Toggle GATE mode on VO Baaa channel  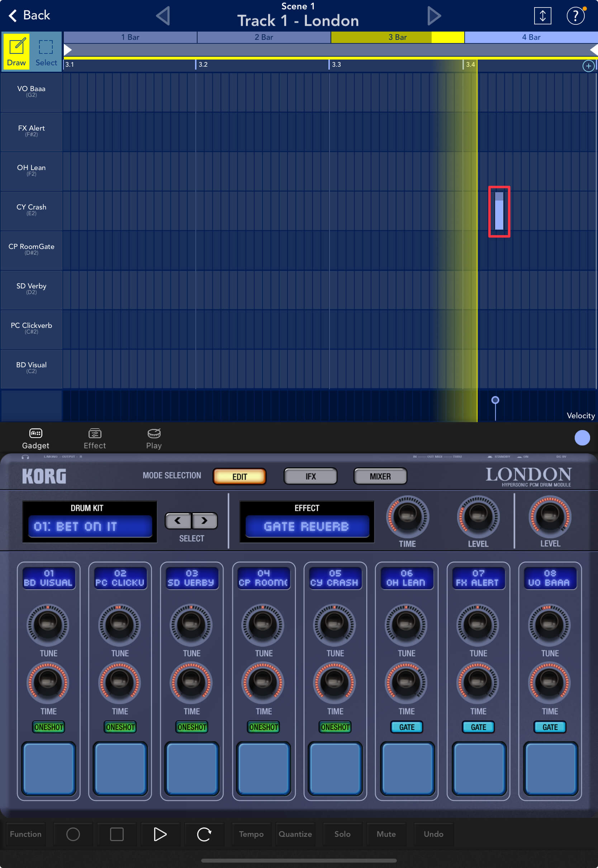(x=550, y=727)
